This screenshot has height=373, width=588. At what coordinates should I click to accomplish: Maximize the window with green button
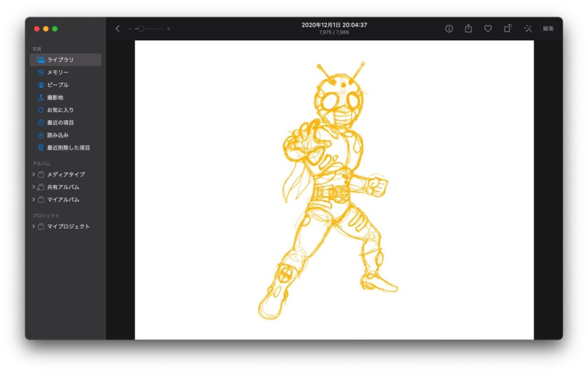[x=55, y=29]
